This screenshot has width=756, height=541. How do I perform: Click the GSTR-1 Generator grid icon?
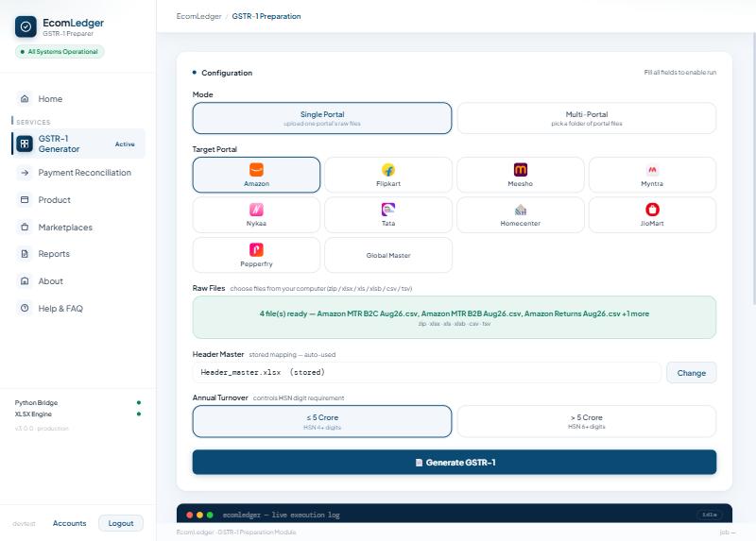25,144
